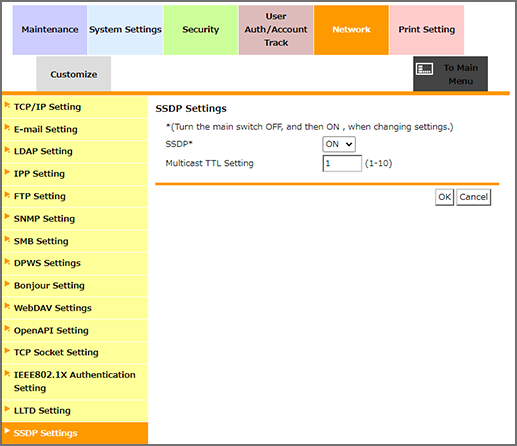Click the Cancel button

pos(473,197)
